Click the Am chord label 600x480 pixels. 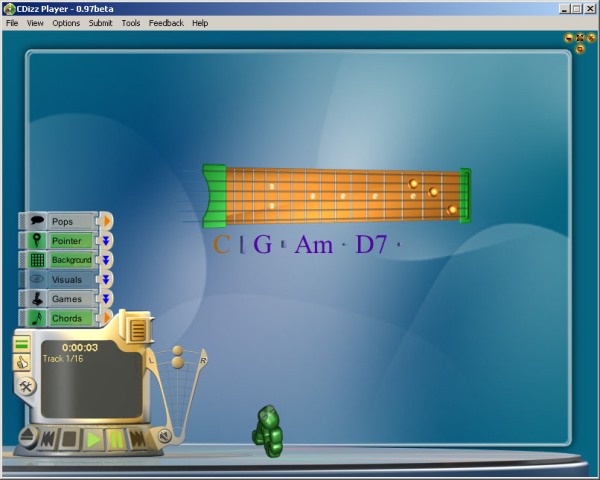point(314,244)
